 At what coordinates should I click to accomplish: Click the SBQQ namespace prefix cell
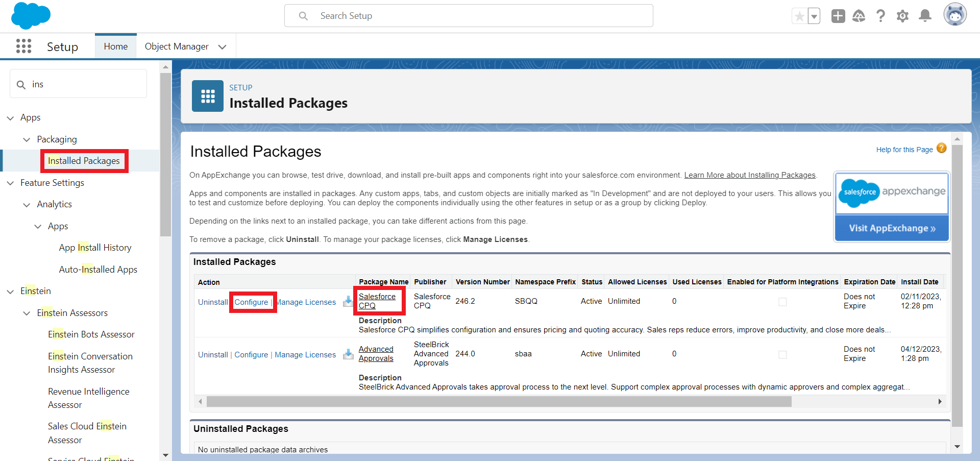[526, 301]
